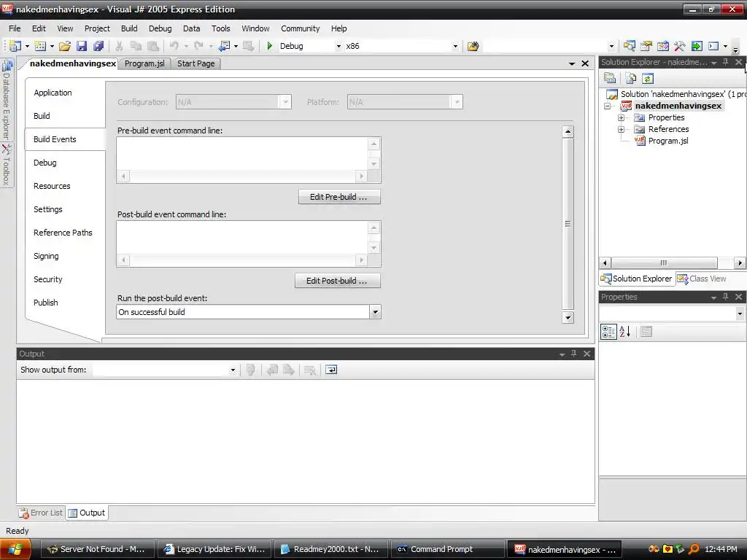Image resolution: width=747 pixels, height=560 pixels.
Task: Select the Debug properties tab
Action: (45, 163)
